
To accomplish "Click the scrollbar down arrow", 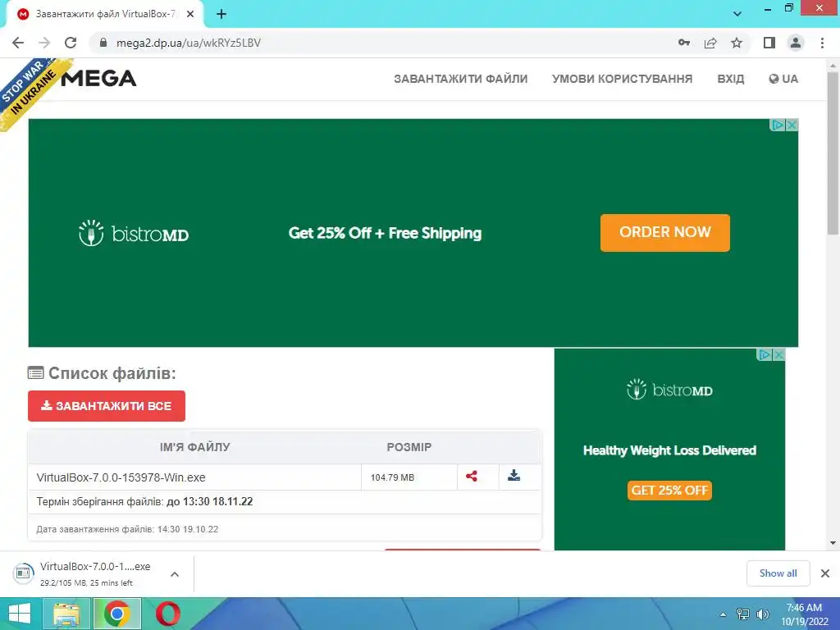I will coord(833,543).
